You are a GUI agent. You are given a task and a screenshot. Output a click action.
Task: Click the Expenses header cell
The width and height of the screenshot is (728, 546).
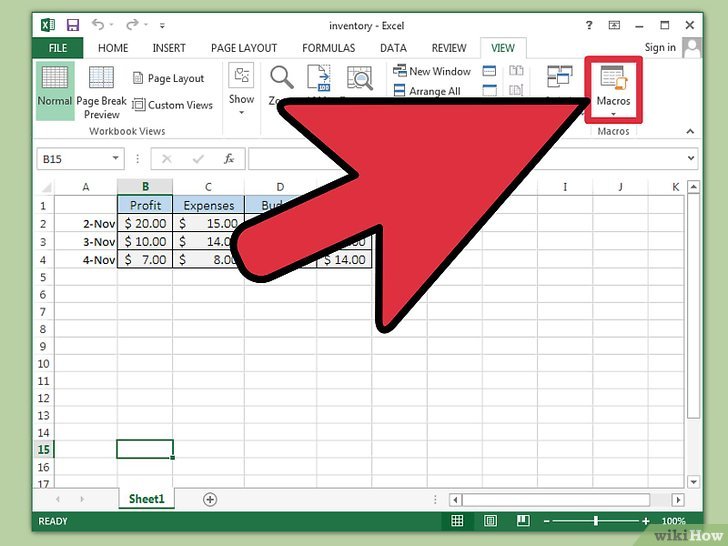pos(208,205)
